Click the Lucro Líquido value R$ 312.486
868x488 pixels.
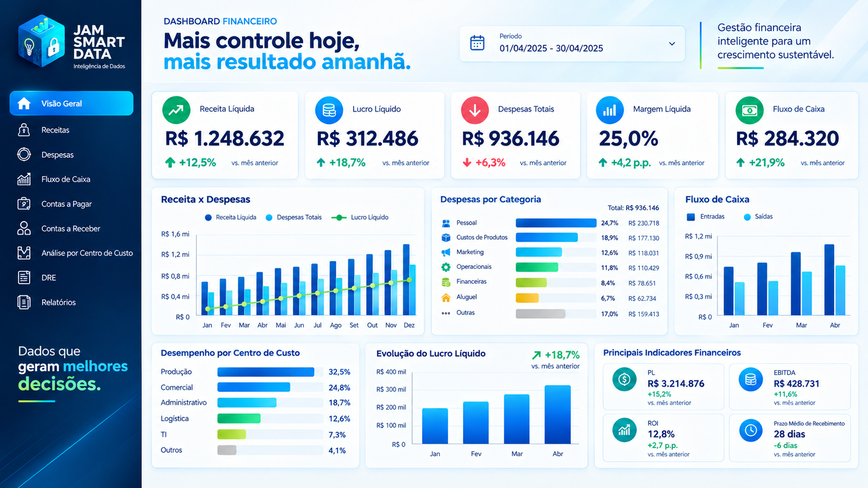[x=368, y=139]
